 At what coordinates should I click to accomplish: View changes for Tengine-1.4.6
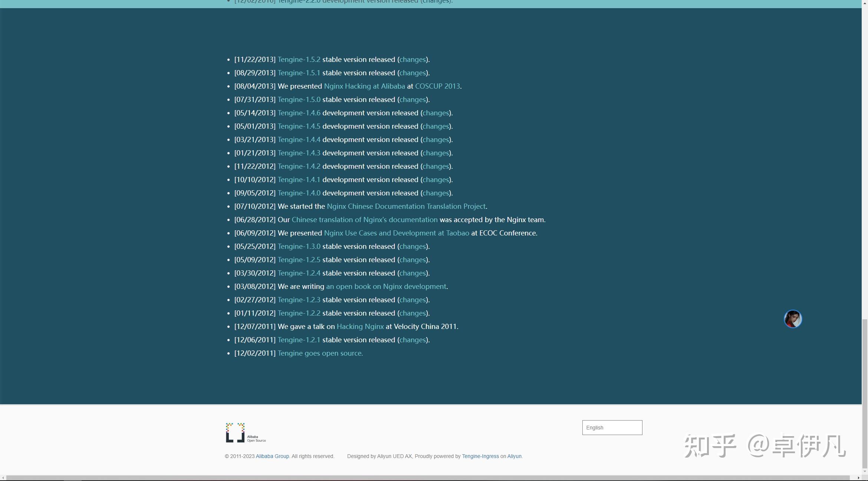coord(436,113)
